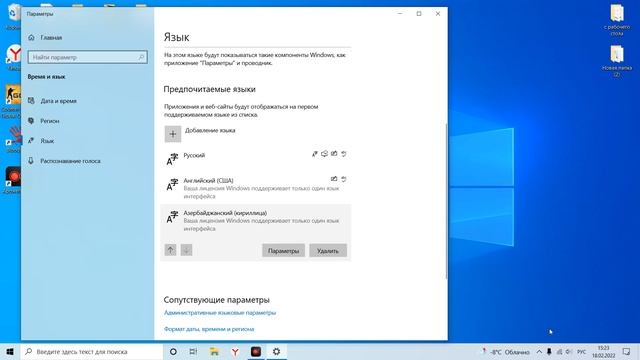Move Azerbaijani language up with arrow

tap(170, 250)
